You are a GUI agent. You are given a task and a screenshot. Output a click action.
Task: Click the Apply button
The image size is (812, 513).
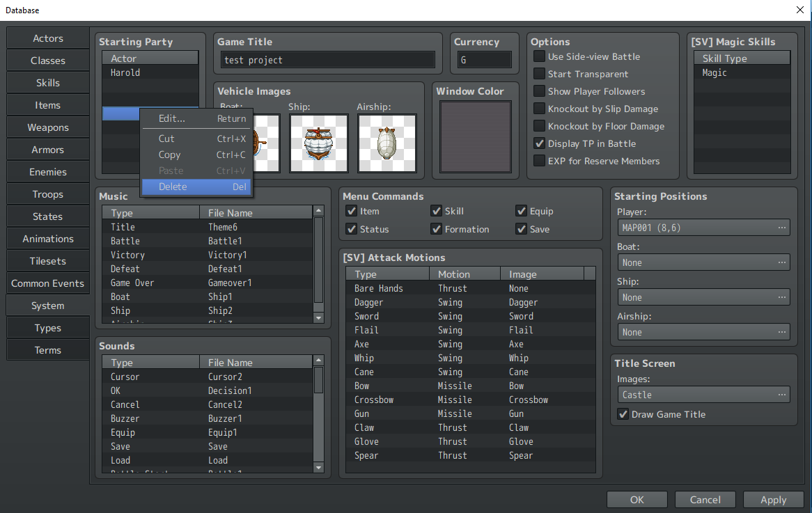click(x=773, y=500)
